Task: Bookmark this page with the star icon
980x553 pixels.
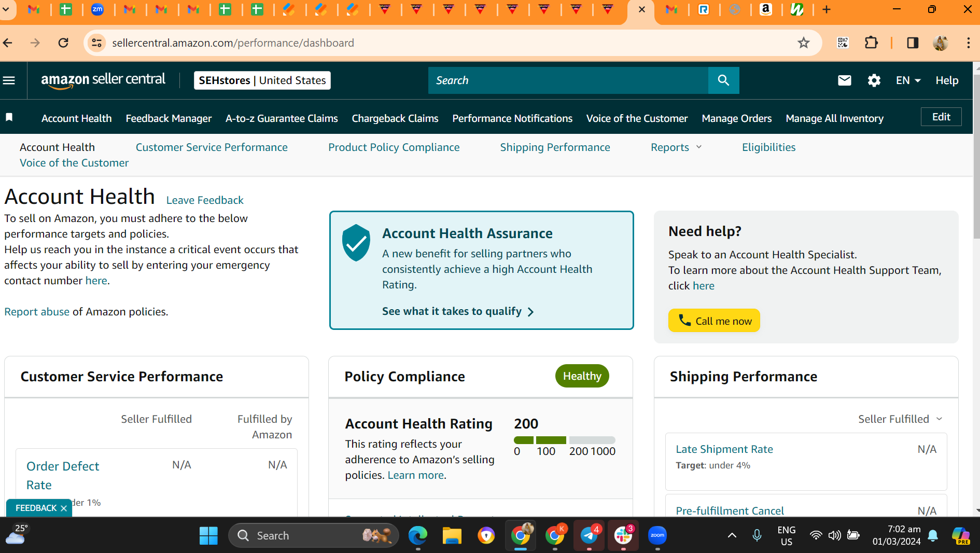Action: 803,43
